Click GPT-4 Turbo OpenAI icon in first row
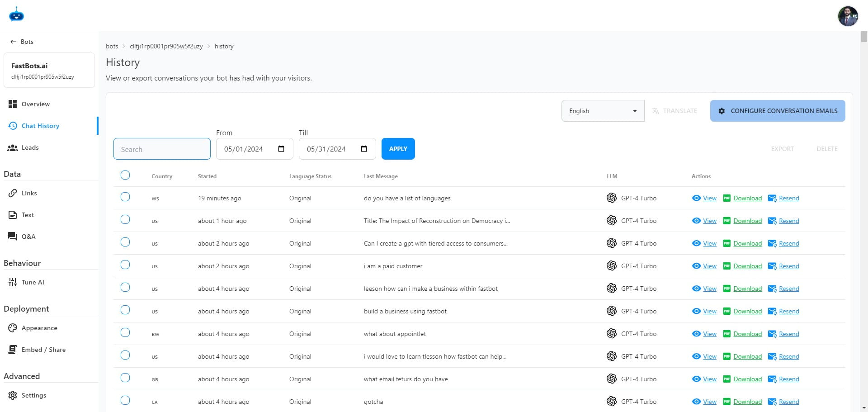Screen dimensions: 868x412 612,198
